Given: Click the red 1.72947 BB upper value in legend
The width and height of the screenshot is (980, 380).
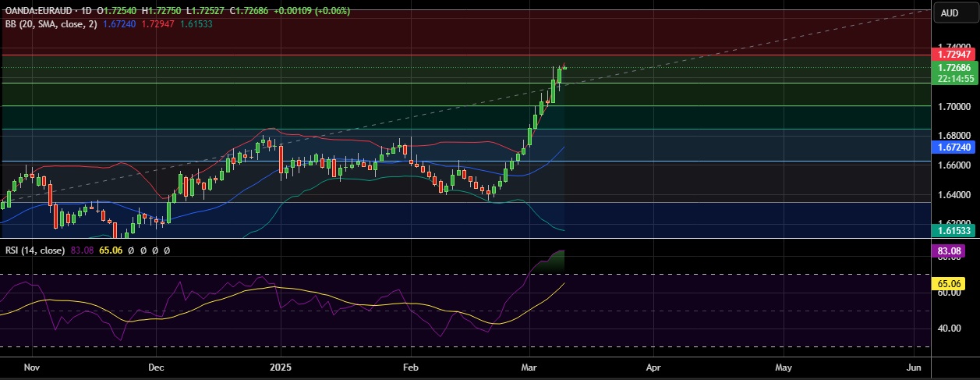Looking at the screenshot, I should [x=157, y=24].
